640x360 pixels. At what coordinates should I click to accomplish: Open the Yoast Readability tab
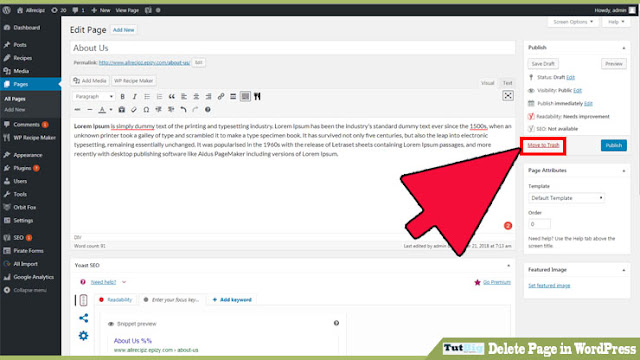coord(116,300)
